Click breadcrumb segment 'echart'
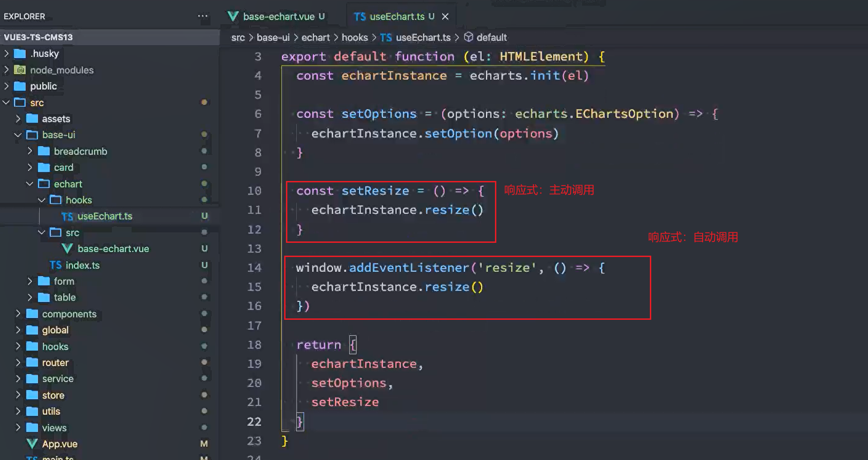 315,38
